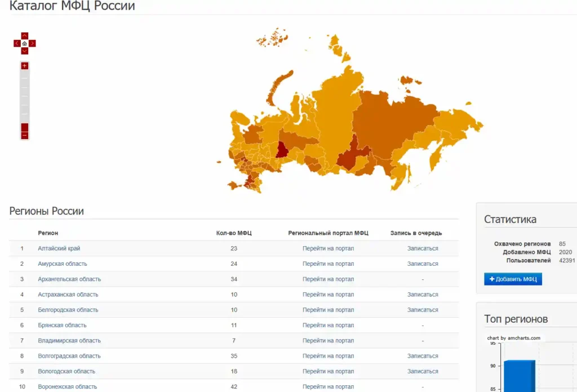
Task: Pan the map right using the right arrow icon
Action: coord(32,43)
